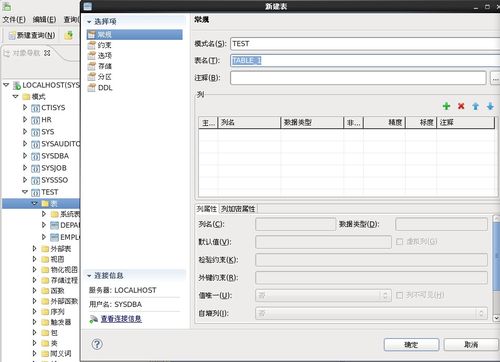Open the 值唯一 dropdown
This screenshot has width=500, height=362.
[x=323, y=295]
